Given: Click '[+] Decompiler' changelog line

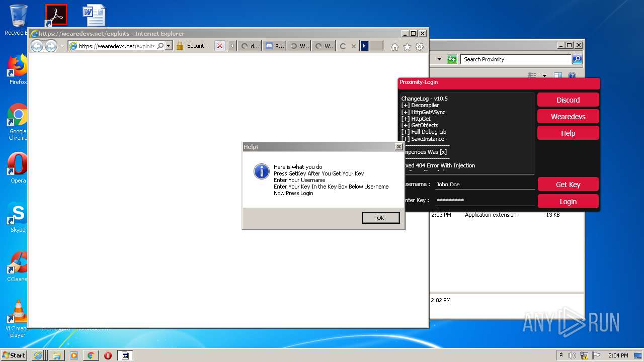Looking at the screenshot, I should tap(420, 105).
